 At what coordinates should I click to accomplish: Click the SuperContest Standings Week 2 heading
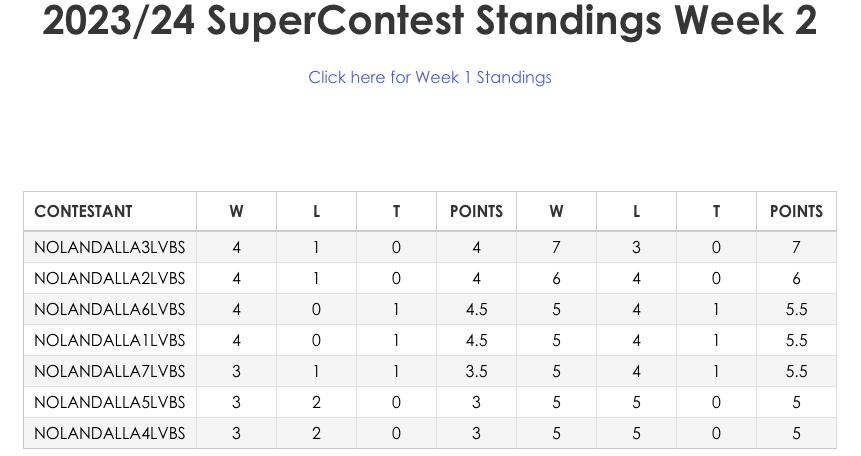coord(429,21)
